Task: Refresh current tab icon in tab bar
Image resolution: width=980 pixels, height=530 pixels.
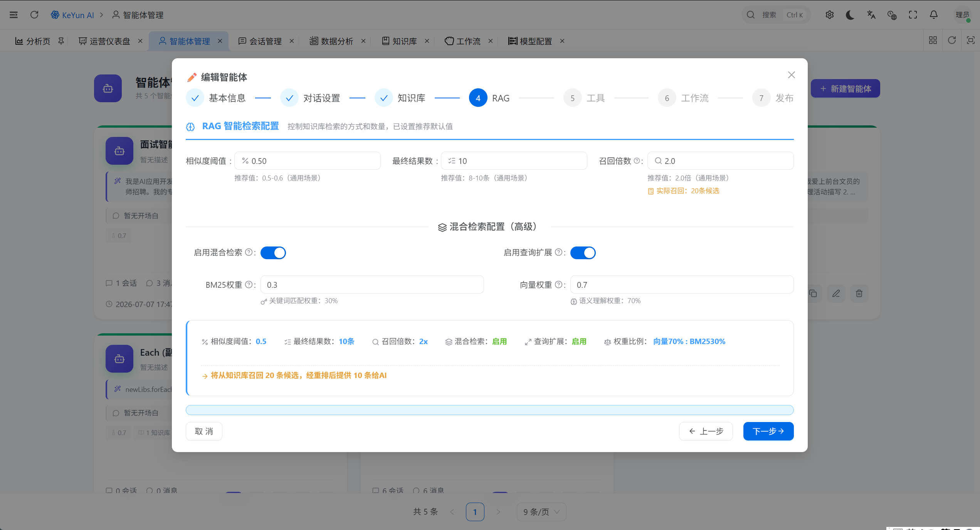Action: point(952,41)
